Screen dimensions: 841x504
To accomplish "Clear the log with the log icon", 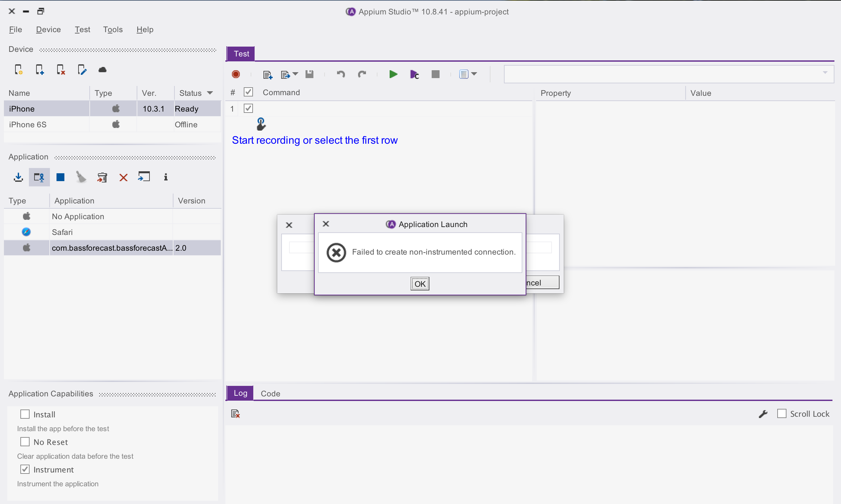I will pos(235,414).
